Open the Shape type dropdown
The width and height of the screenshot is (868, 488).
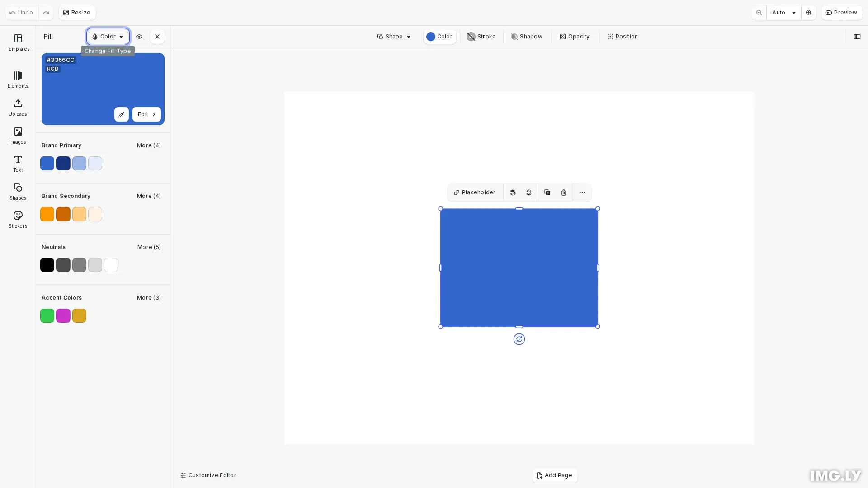pos(393,36)
